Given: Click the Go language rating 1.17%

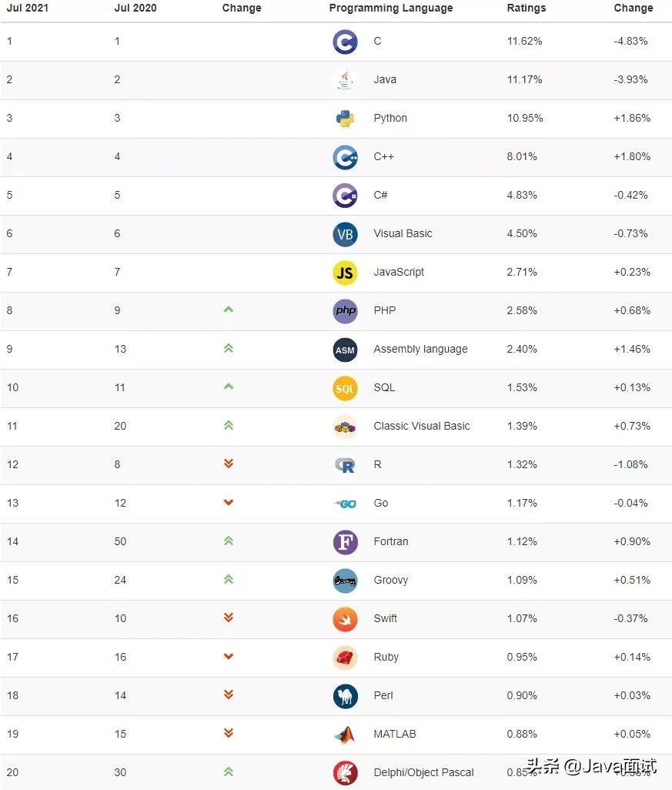Looking at the screenshot, I should coord(522,503).
